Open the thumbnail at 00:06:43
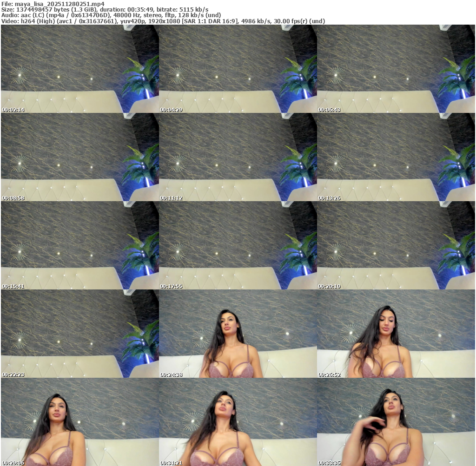Viewport: 476px width, 466px height. click(396, 69)
